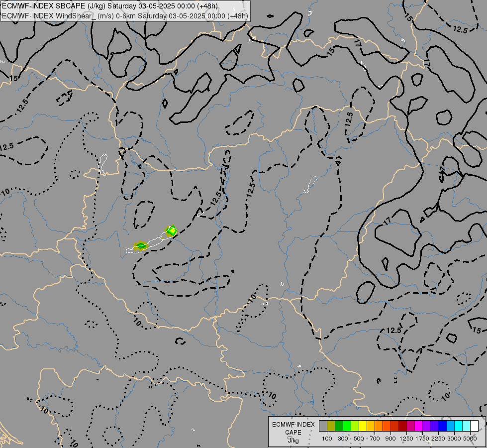Click the legend value 300
Image resolution: width=487 pixels, height=448 pixels.
coord(343,439)
